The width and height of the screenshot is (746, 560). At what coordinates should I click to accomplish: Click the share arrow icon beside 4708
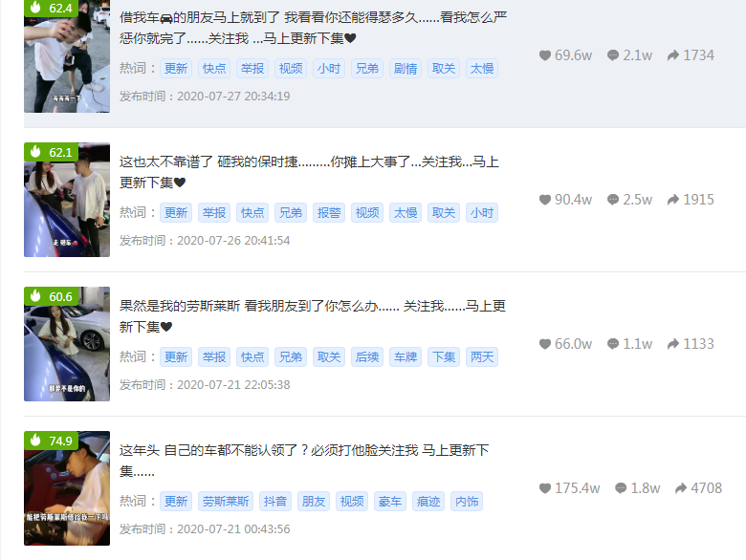681,488
